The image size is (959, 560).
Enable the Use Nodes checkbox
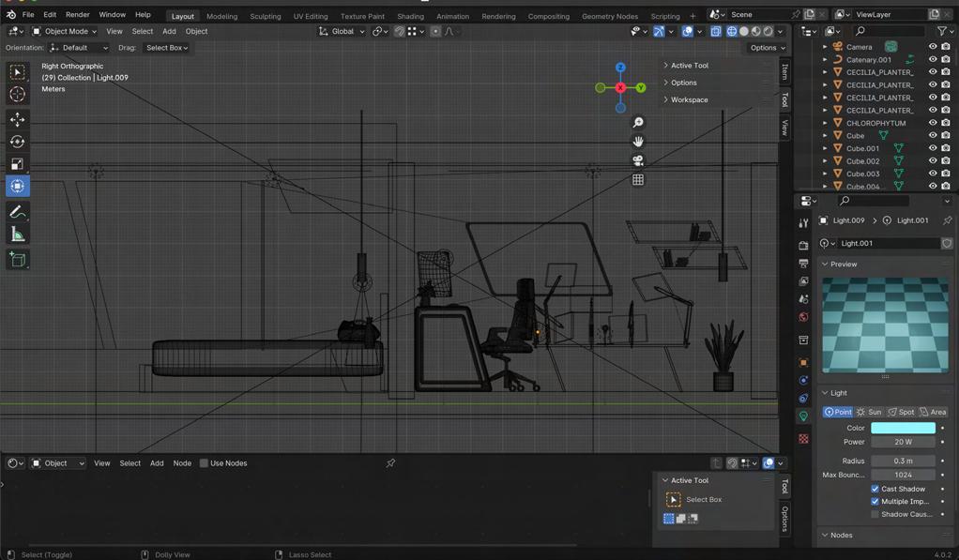(x=205, y=463)
